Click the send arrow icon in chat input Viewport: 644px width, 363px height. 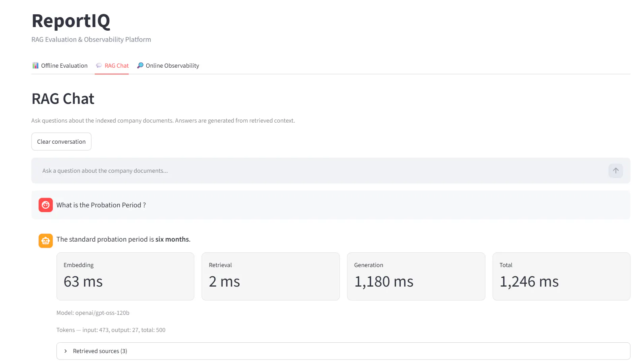(615, 171)
